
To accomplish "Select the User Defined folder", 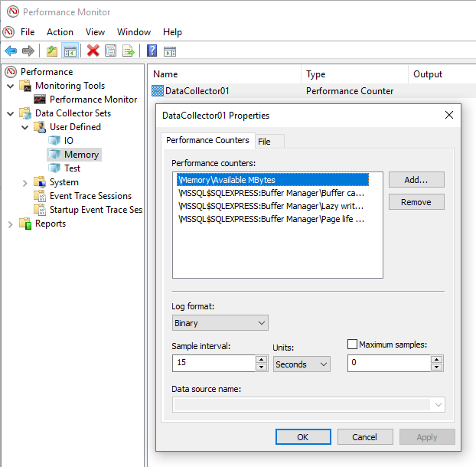I will point(75,127).
